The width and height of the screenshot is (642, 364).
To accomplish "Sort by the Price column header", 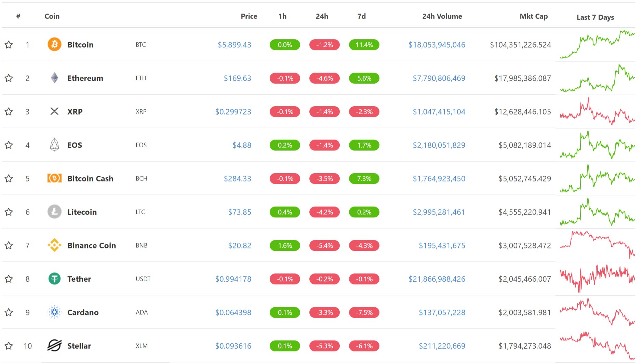I will tap(249, 16).
